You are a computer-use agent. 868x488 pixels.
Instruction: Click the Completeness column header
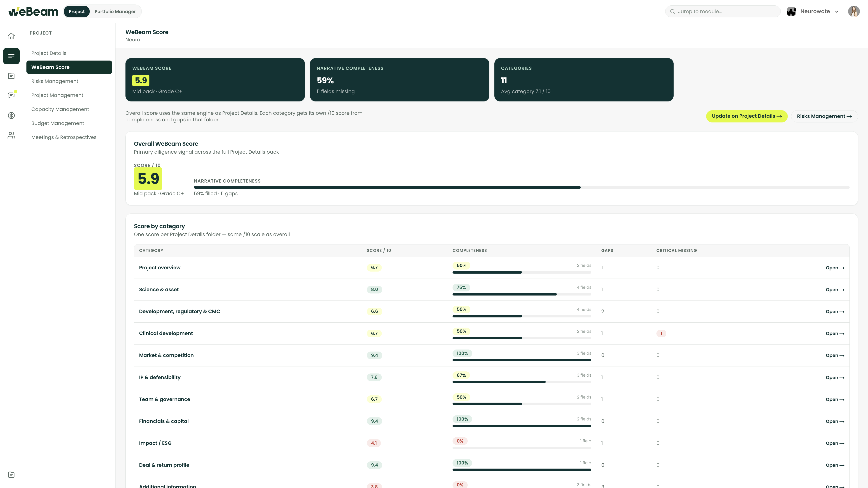469,251
